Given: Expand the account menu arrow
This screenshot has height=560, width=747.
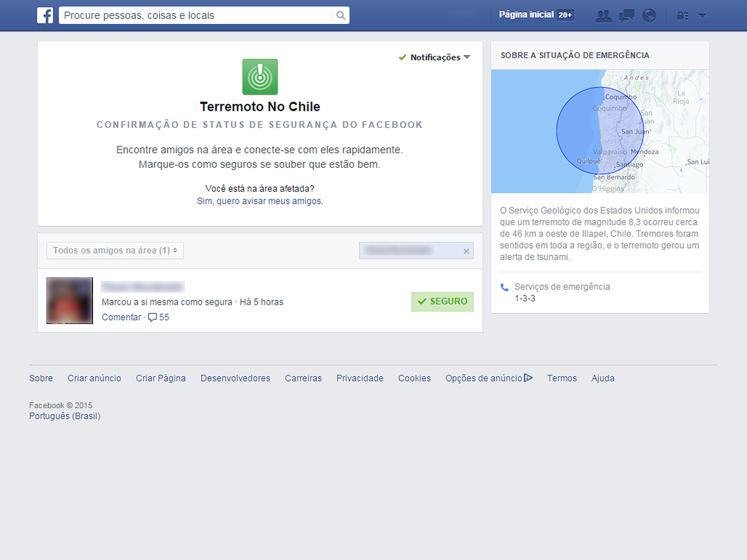Looking at the screenshot, I should point(702,15).
